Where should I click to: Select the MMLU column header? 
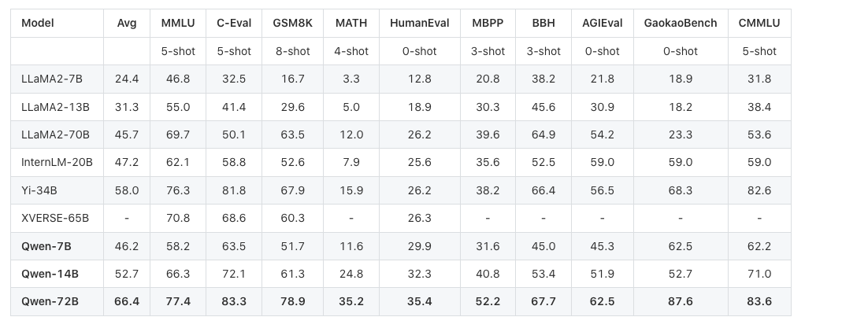coord(178,23)
